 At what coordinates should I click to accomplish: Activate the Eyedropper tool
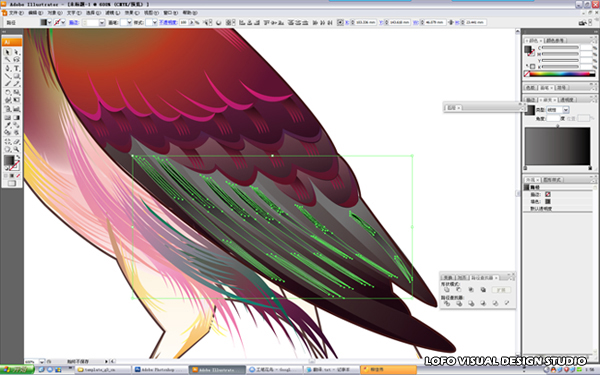[8, 125]
